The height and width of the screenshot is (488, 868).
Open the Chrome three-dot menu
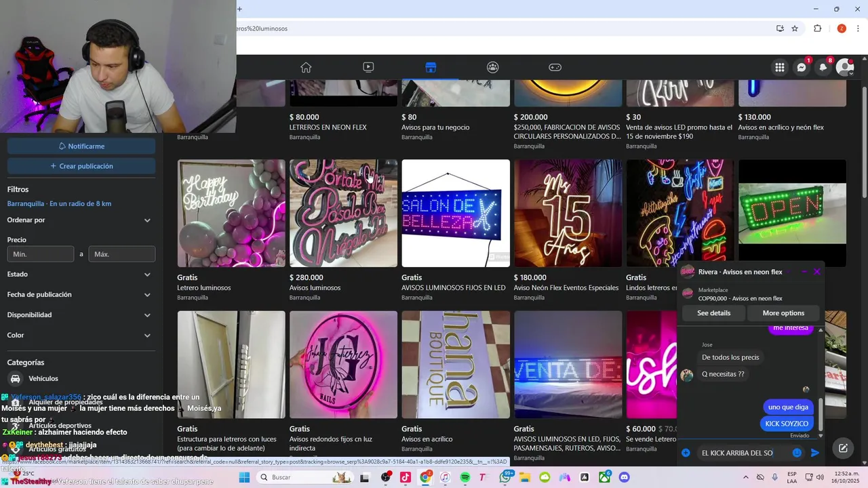(859, 28)
